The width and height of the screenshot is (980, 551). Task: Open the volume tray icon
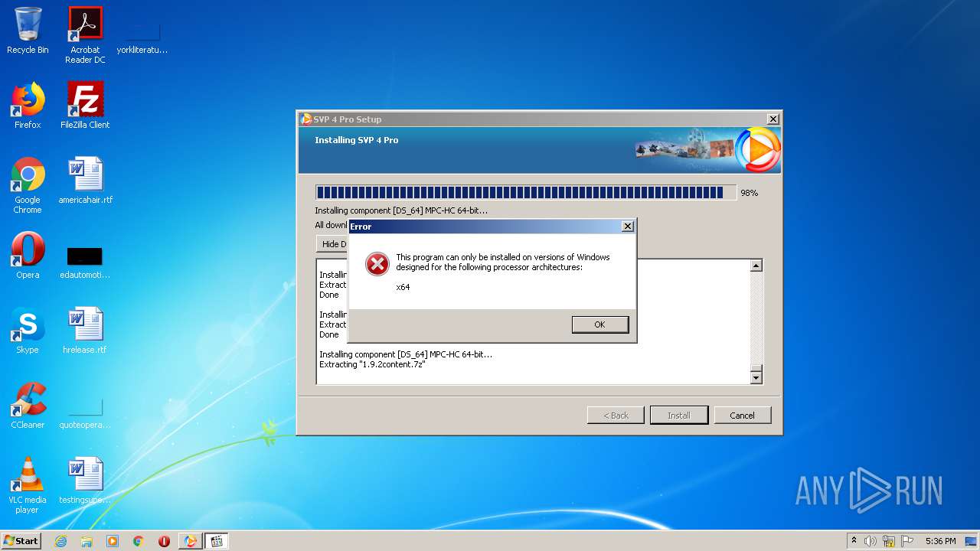[x=871, y=541]
